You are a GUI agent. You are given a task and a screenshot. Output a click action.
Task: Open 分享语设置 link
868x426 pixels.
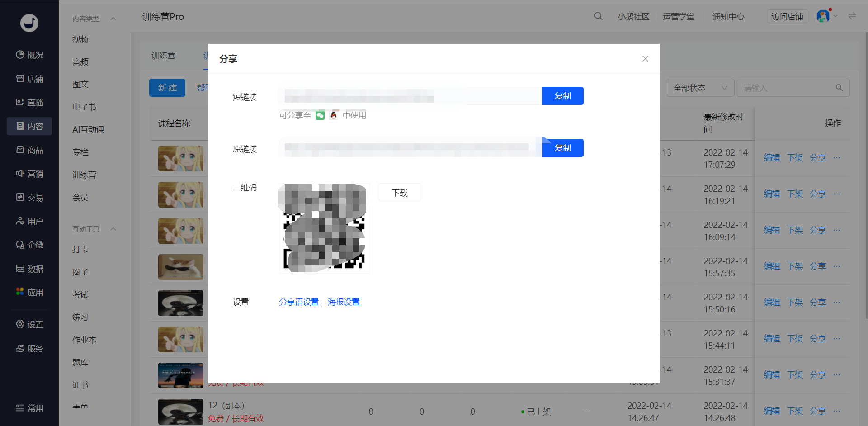click(299, 302)
